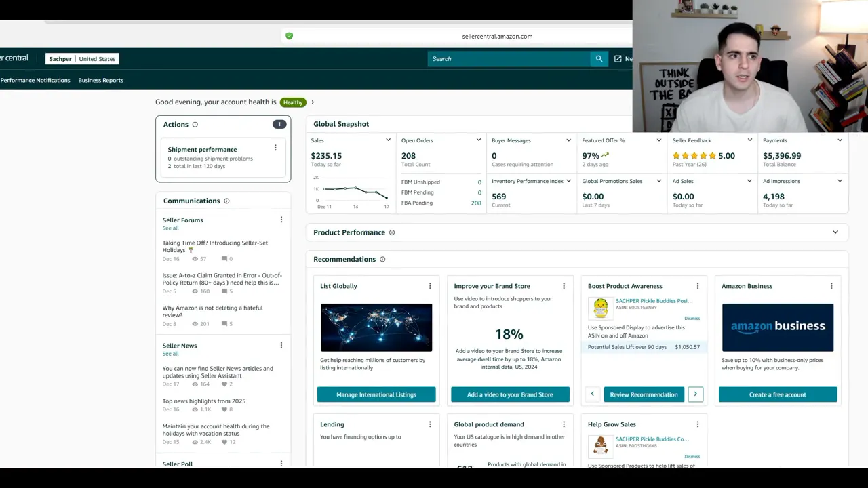Screen dimensions: 868x488
Task: Collapse the Product Performance section
Action: click(x=835, y=232)
